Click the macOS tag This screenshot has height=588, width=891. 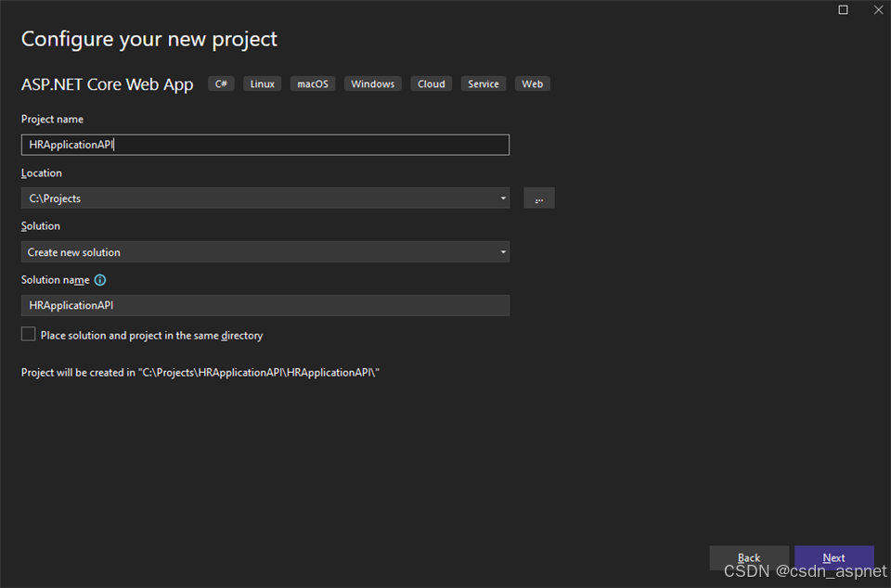click(x=313, y=84)
